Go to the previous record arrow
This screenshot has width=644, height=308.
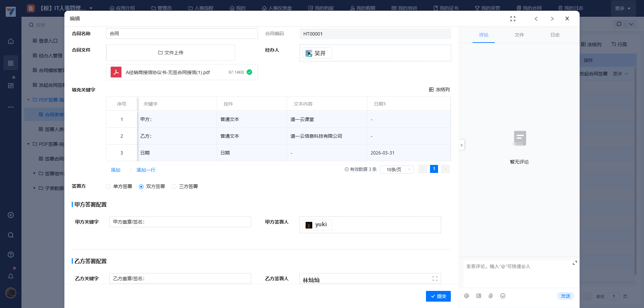536,19
